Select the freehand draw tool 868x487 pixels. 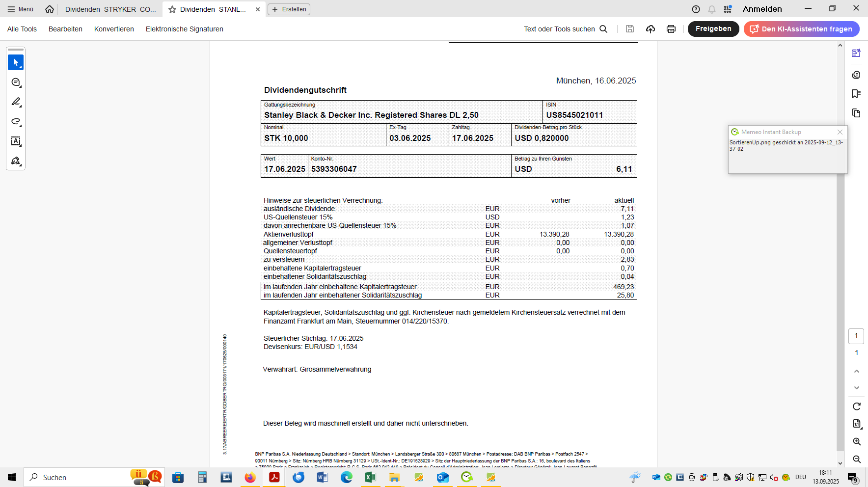click(16, 122)
